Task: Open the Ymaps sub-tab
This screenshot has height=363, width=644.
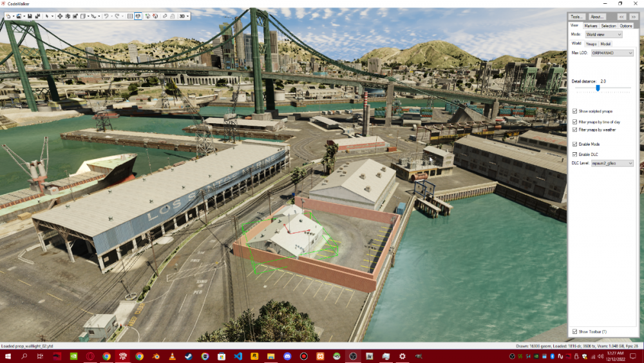Action: point(591,44)
